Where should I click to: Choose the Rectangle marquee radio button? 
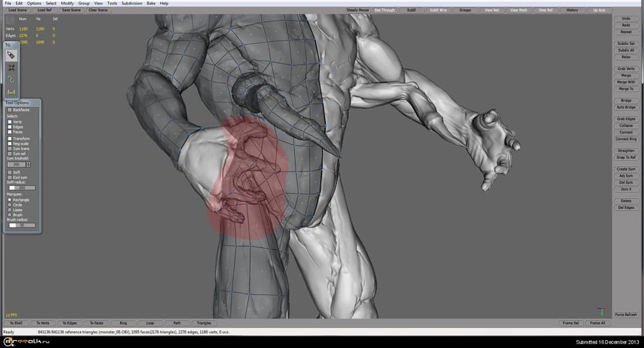10,200
